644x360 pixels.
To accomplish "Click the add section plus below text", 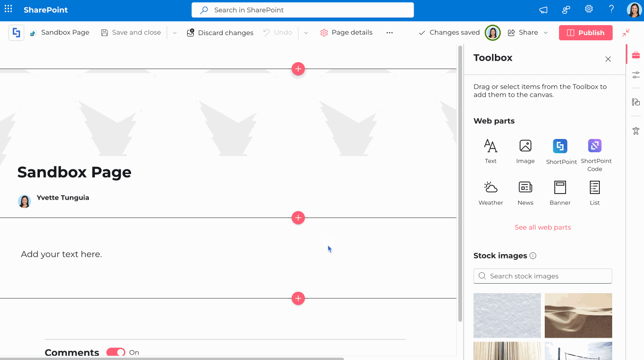I will pyautogui.click(x=298, y=298).
